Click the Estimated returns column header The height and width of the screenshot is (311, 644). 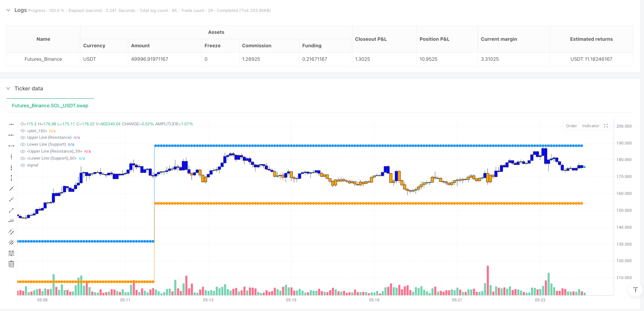[591, 39]
